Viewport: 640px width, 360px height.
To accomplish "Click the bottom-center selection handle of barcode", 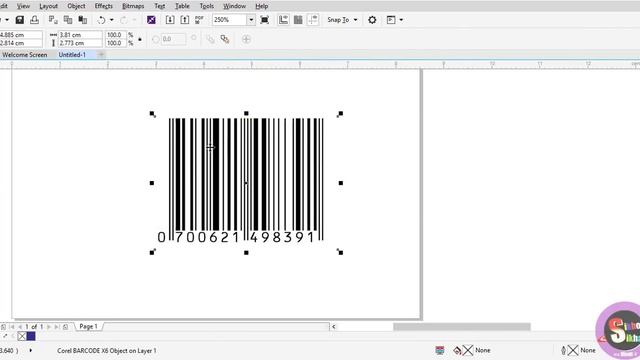I will (x=246, y=253).
